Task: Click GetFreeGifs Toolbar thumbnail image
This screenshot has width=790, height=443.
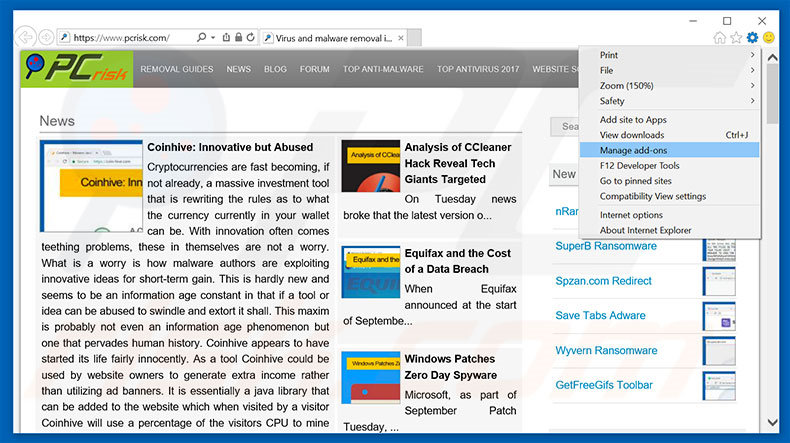Action: 719,386
